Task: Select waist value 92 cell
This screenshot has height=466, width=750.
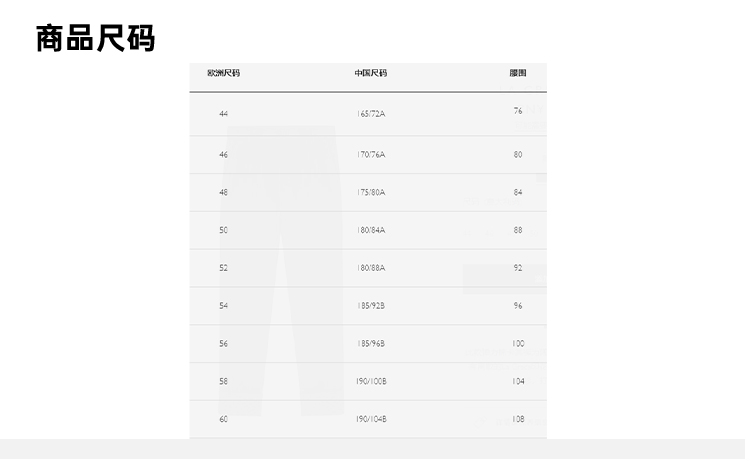Action: click(x=518, y=268)
